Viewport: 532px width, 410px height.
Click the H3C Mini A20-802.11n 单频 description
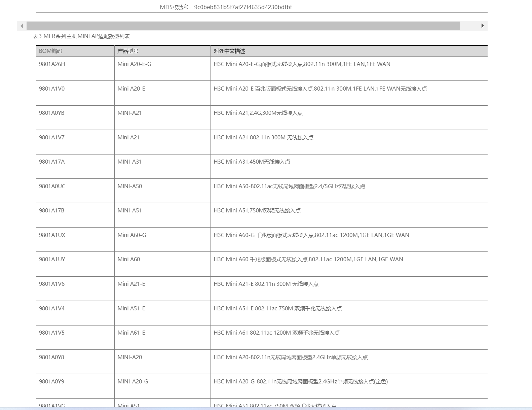coord(291,357)
